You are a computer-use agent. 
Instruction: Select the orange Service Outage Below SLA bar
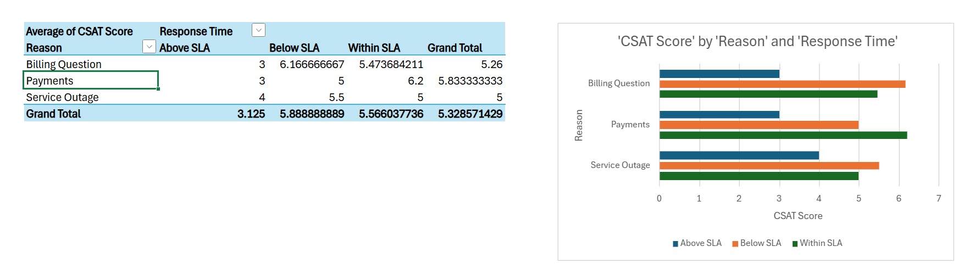pyautogui.click(x=769, y=166)
